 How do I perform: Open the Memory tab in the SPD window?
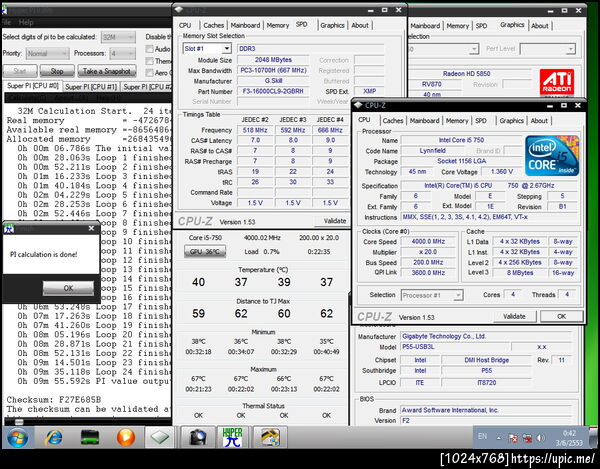278,25
